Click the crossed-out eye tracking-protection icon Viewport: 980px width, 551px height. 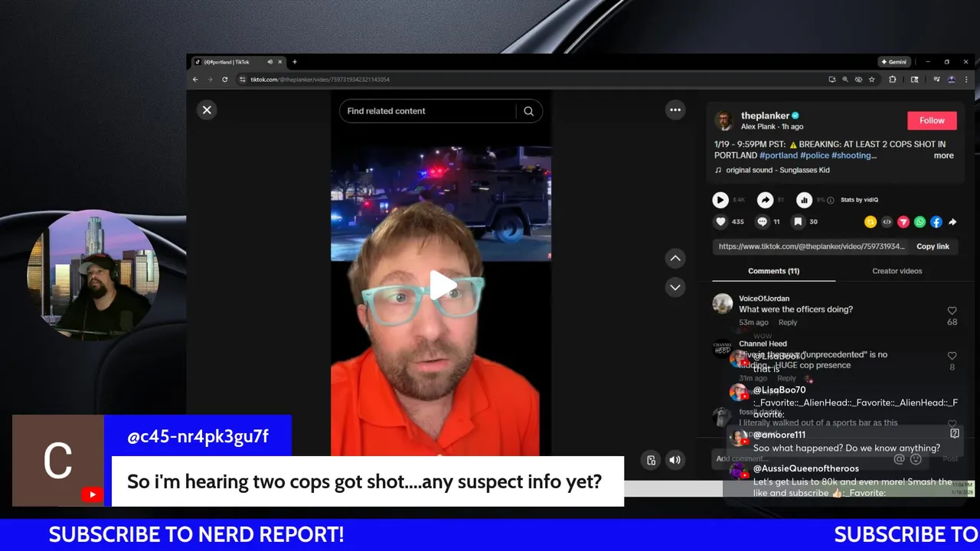(858, 80)
